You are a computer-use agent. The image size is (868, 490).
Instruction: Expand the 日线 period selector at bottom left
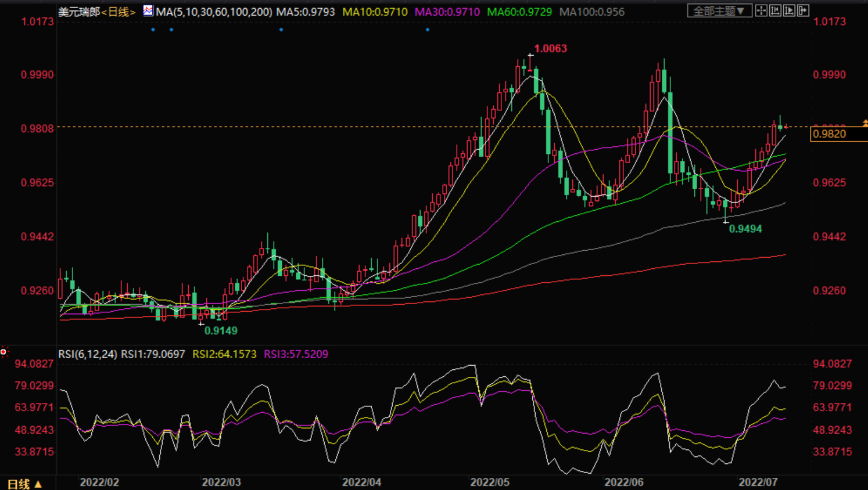click(x=24, y=484)
